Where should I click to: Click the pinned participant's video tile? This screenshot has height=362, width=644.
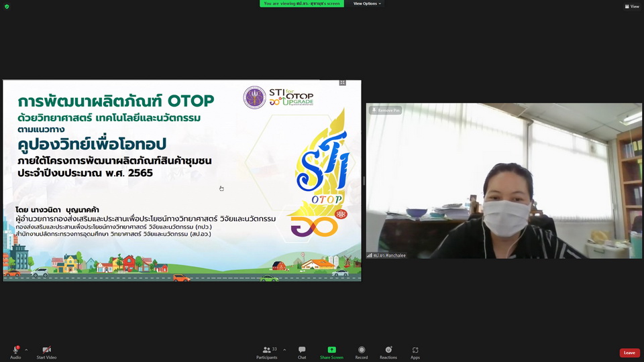pyautogui.click(x=504, y=180)
